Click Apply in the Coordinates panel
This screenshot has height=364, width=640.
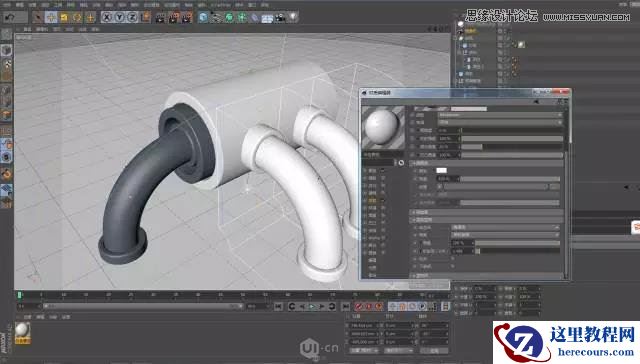click(x=433, y=351)
